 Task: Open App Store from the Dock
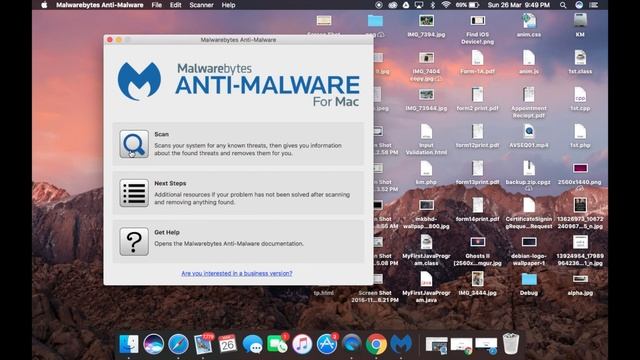pyautogui.click(x=327, y=344)
